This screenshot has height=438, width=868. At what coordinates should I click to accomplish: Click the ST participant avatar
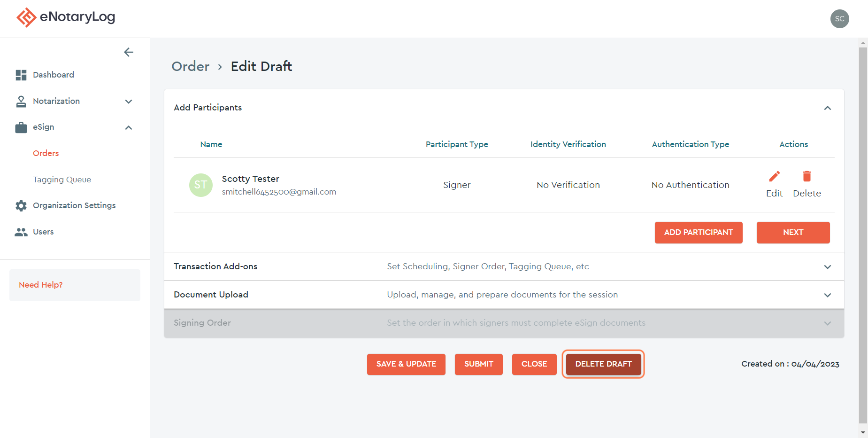pos(201,185)
